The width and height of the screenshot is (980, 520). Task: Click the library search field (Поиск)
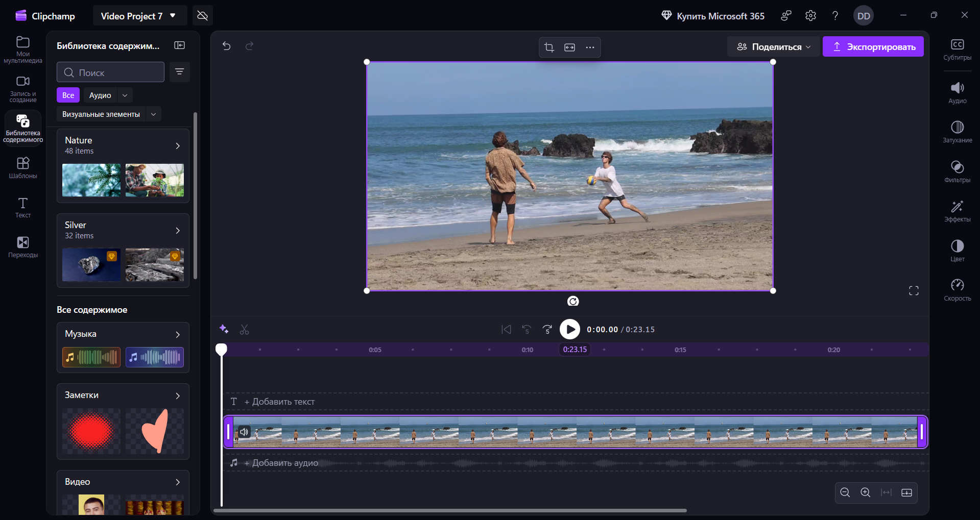tap(110, 72)
